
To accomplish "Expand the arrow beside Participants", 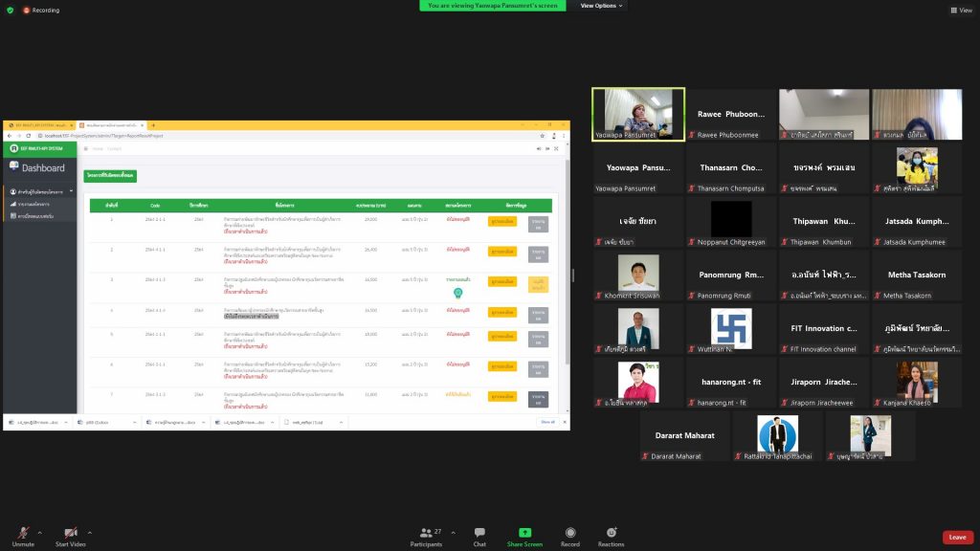I will coord(453,532).
